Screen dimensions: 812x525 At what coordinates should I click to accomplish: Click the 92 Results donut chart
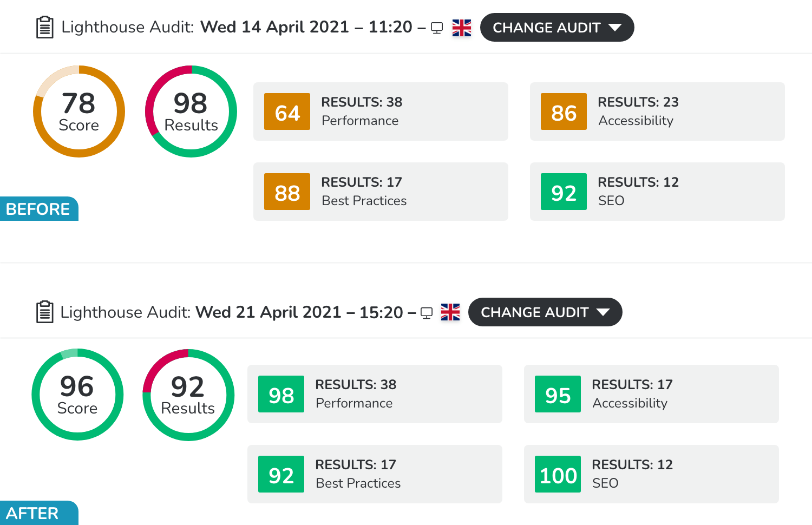188,395
